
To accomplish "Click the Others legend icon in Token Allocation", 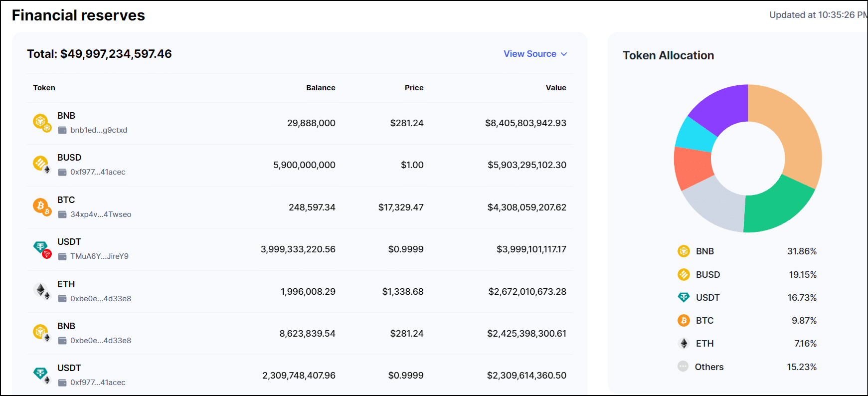I will 683,366.
